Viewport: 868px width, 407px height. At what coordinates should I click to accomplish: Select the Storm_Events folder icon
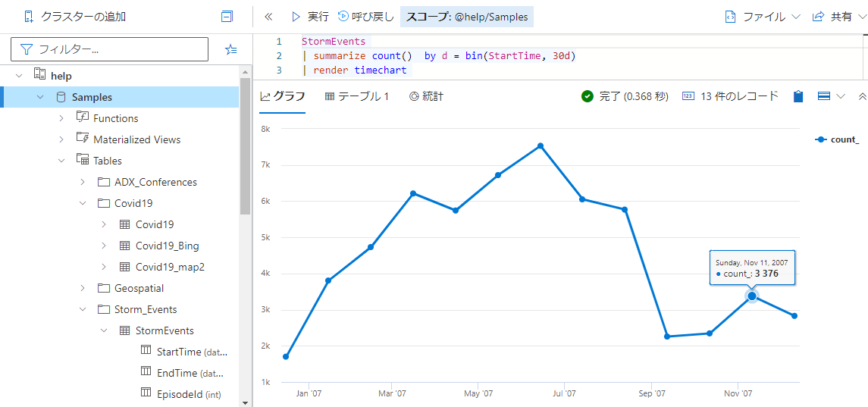(104, 309)
